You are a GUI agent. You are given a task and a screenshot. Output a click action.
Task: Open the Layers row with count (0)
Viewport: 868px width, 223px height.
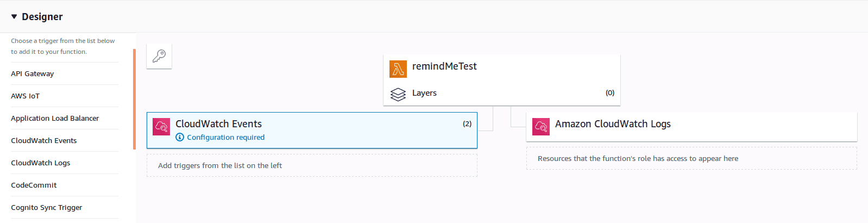click(502, 93)
